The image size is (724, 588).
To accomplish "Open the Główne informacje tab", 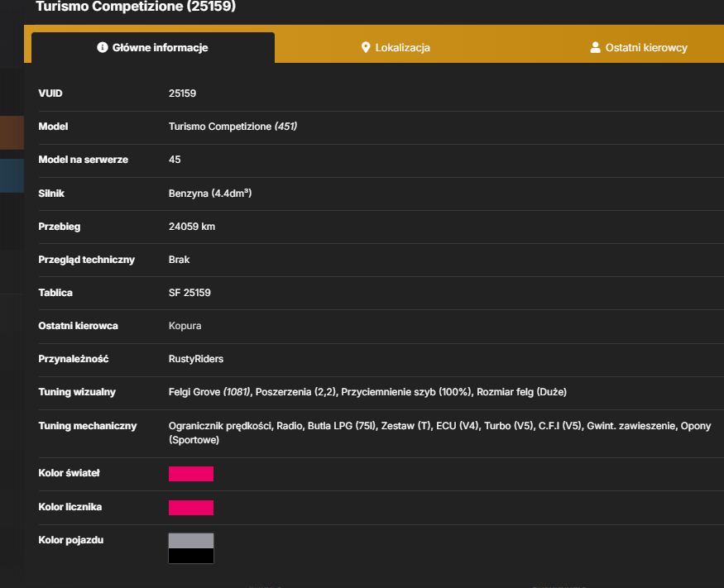I will pyautogui.click(x=153, y=47).
